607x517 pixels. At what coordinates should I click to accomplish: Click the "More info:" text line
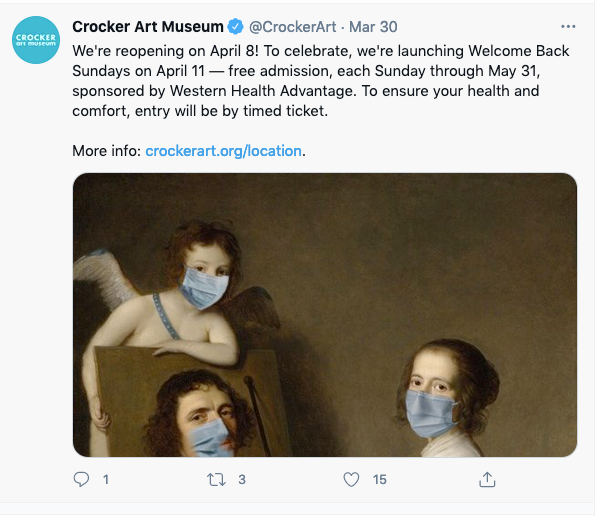tap(107, 151)
